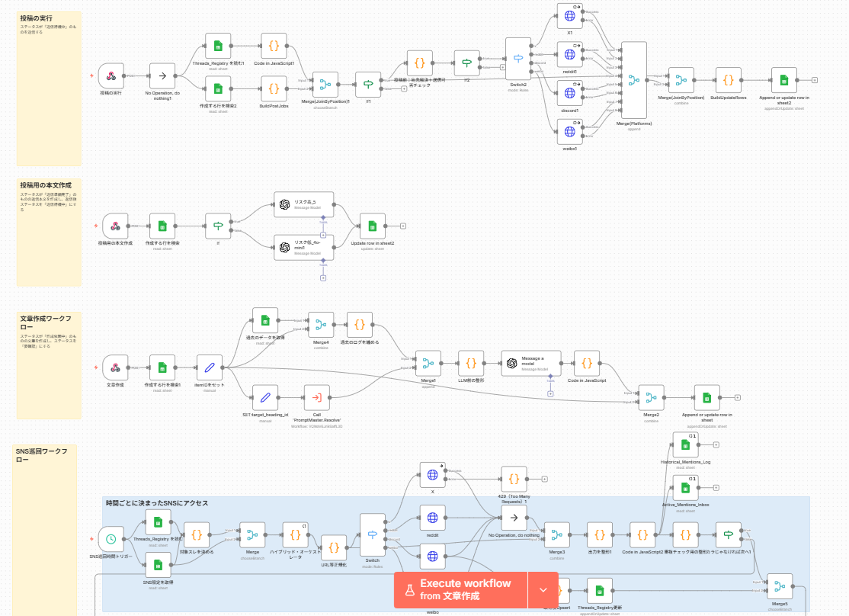Click the weibo1 globe node
The width and height of the screenshot is (849, 616).
(569, 131)
